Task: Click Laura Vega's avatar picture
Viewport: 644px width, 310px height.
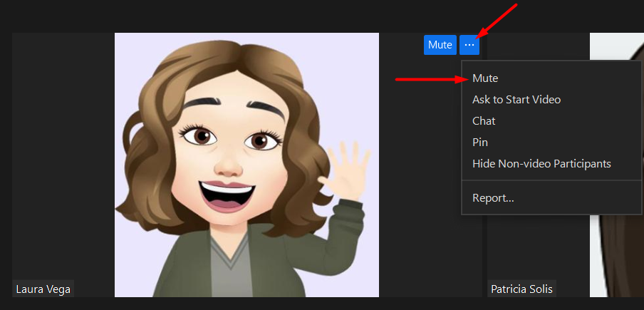Action: click(x=246, y=165)
